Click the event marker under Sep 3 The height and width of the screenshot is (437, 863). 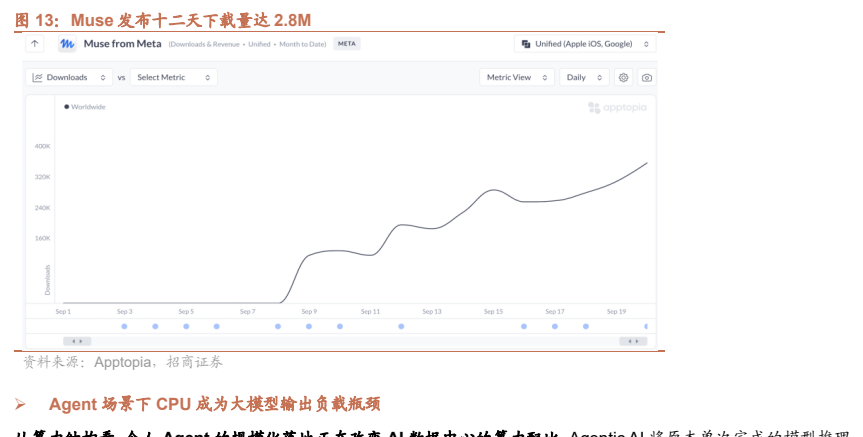124,326
